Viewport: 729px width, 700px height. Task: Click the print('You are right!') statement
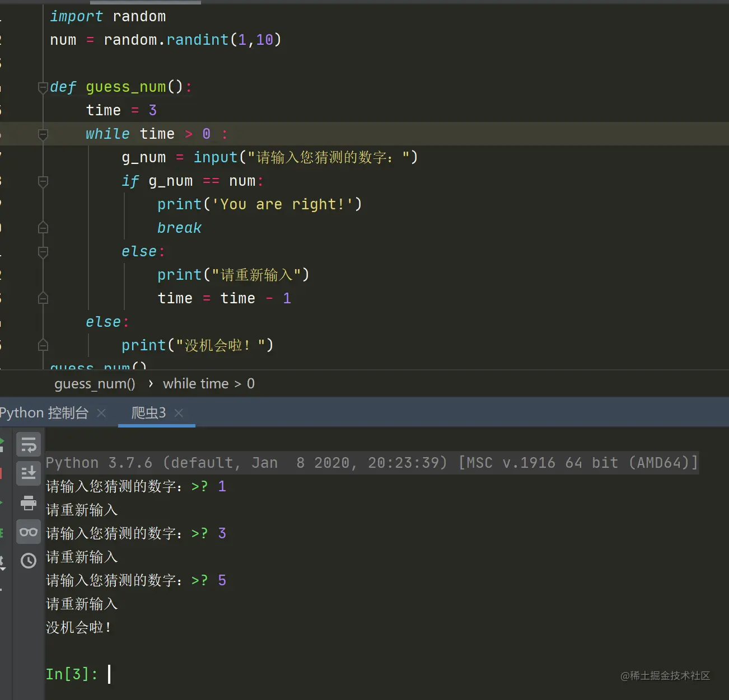pyautogui.click(x=260, y=205)
